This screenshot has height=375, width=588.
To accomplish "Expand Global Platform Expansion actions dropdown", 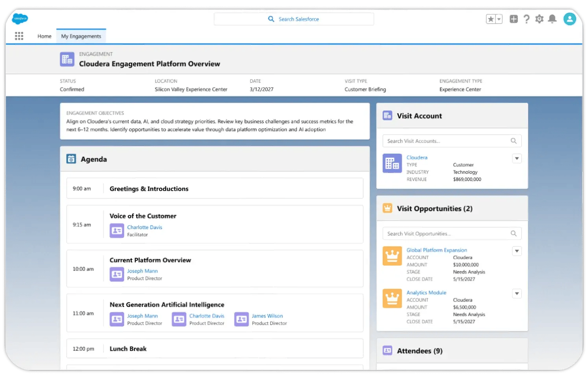I will click(517, 251).
